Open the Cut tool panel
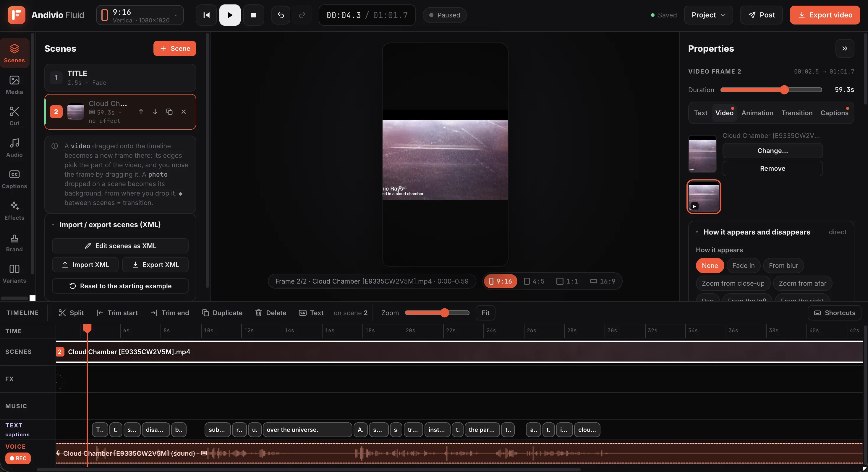The height and width of the screenshot is (472, 868). click(x=14, y=116)
